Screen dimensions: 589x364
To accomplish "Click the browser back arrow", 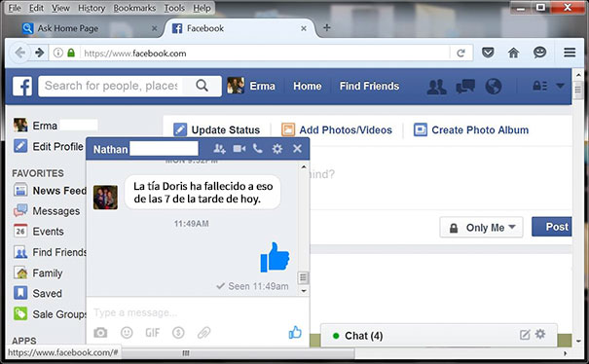I will (x=19, y=53).
